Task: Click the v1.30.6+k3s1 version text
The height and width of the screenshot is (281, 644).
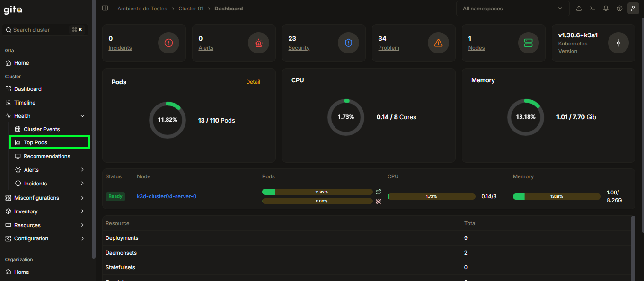Action: (578, 35)
